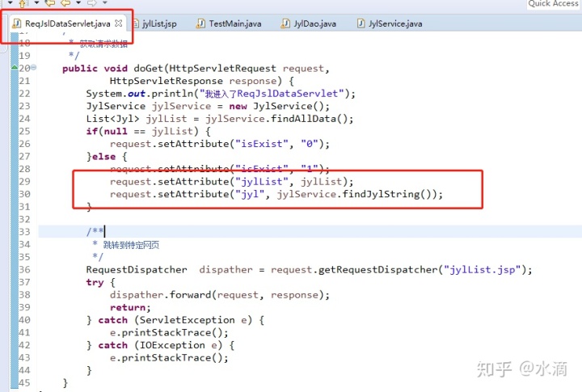582x392 pixels.
Task: Click 'findJylString()' on line 30
Action: click(386, 195)
